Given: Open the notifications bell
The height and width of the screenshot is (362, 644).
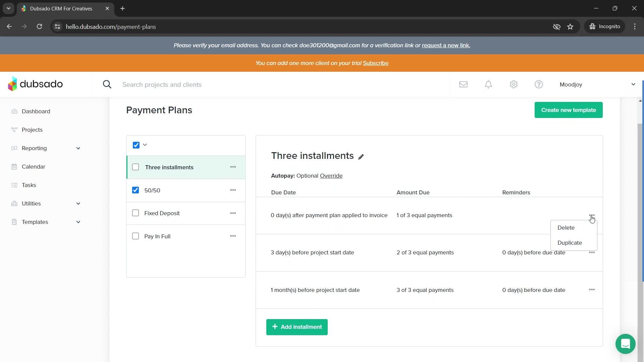Looking at the screenshot, I should pos(488,84).
